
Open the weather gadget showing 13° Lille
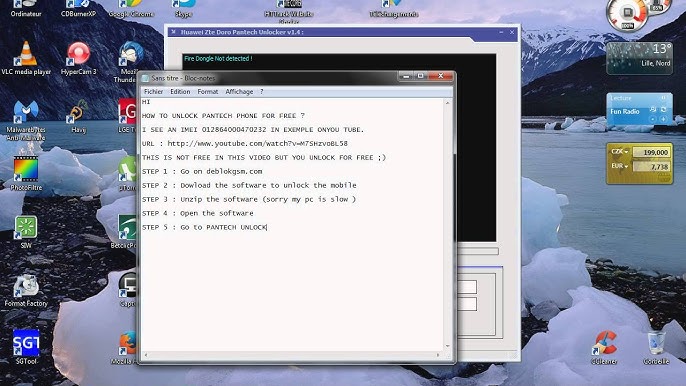(639, 58)
